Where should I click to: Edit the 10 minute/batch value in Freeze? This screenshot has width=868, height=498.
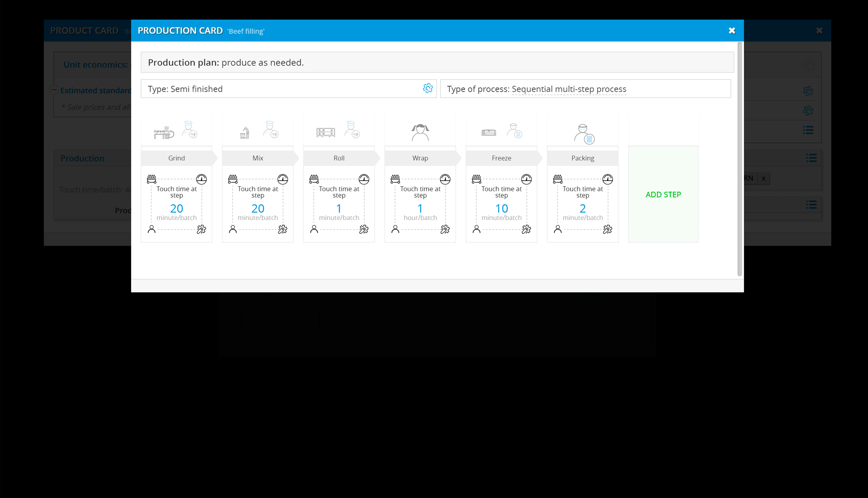pos(502,208)
